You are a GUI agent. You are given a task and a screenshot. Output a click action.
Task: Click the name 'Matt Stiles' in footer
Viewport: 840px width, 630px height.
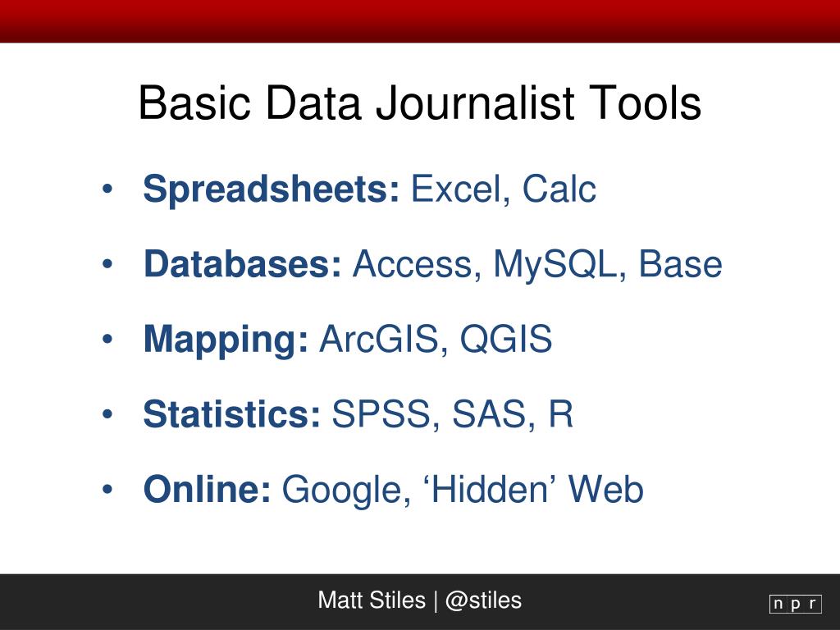[372, 600]
